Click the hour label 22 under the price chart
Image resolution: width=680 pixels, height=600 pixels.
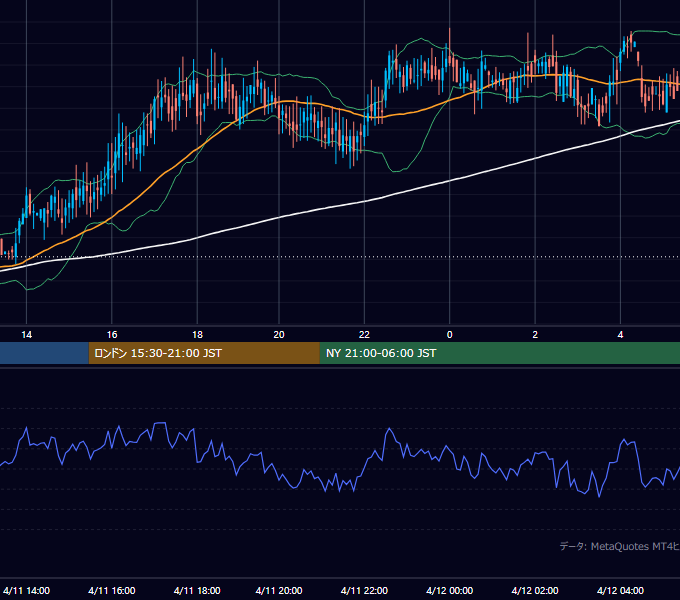(364, 335)
